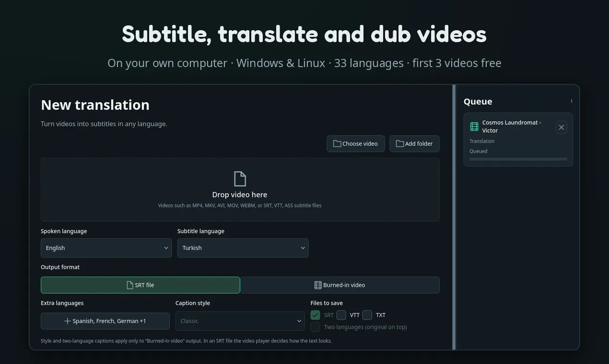Open the Choose video file picker
The image size is (609, 364).
(x=356, y=144)
